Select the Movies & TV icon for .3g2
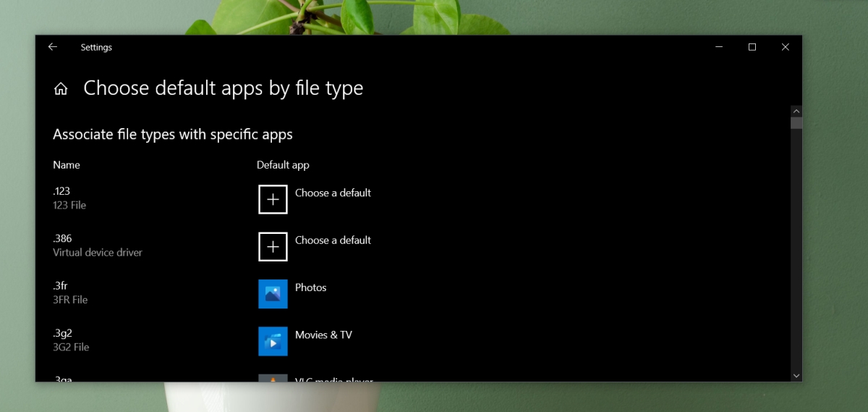This screenshot has height=412, width=868. [x=273, y=341]
